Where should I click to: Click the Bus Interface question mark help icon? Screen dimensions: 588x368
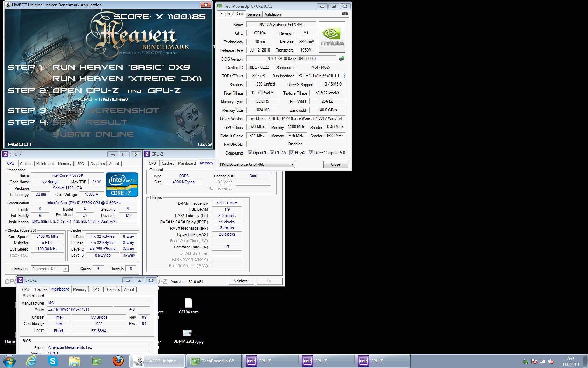pyautogui.click(x=344, y=76)
